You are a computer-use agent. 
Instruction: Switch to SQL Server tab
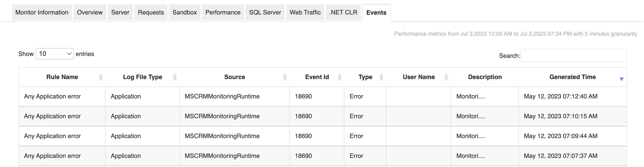click(265, 13)
